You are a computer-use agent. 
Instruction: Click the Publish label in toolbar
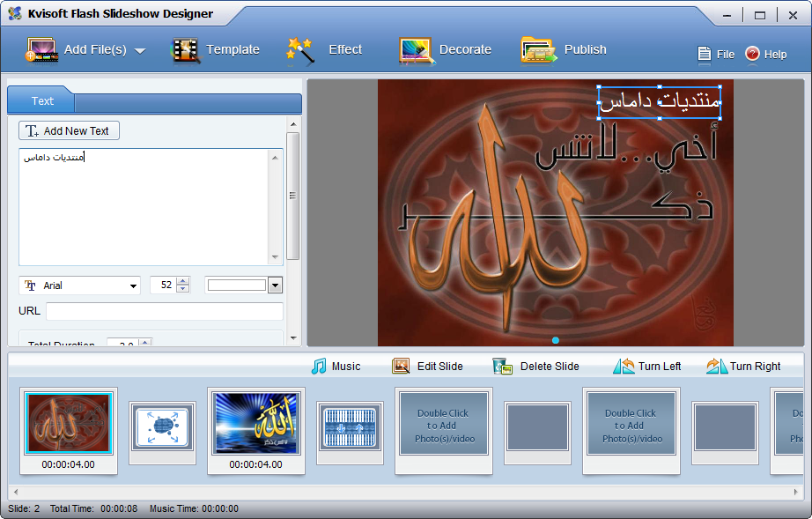point(585,49)
